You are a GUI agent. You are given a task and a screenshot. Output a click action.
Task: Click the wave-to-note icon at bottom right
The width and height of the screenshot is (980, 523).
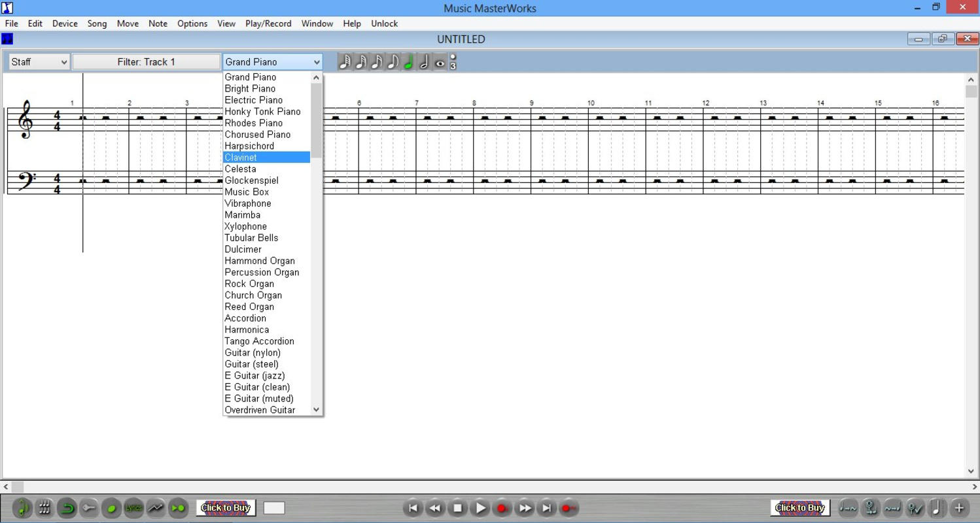tap(893, 508)
